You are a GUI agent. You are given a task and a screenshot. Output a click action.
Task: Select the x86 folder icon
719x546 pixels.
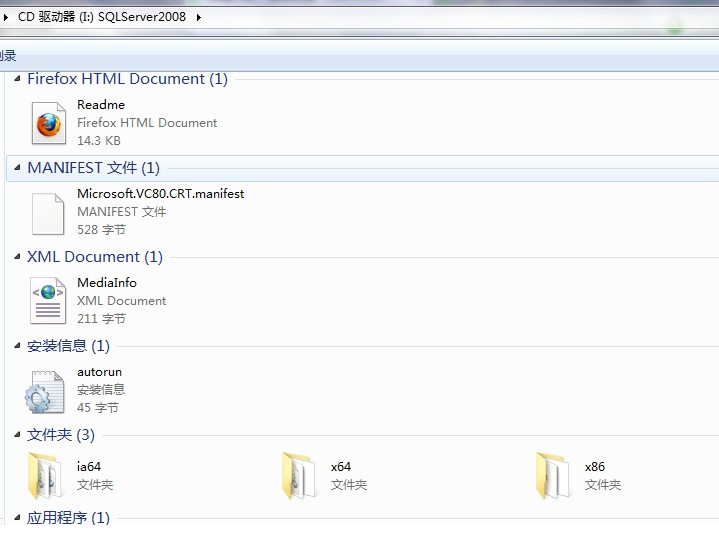553,475
